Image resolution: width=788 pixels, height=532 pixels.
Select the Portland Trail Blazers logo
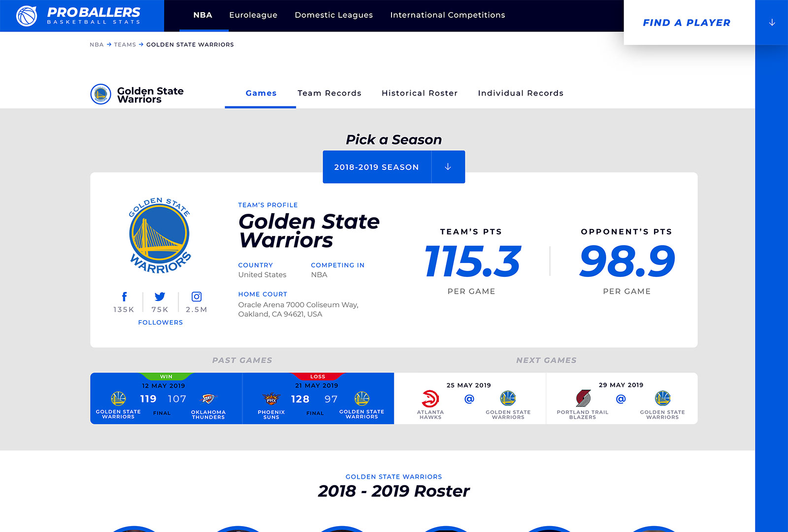pos(583,398)
